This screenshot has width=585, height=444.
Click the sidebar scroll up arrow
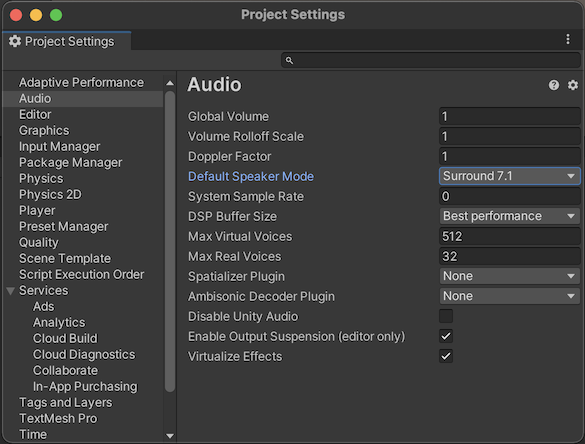(x=170, y=83)
